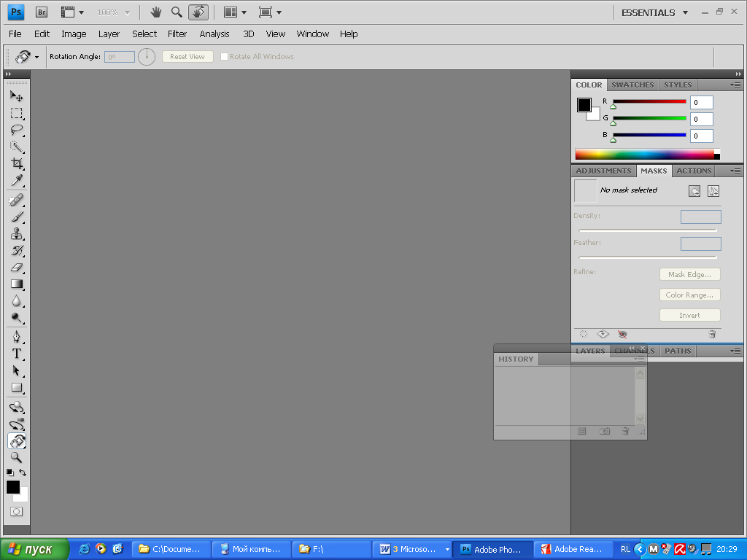Toggle Quick Mask mode
747x560 pixels.
16,511
